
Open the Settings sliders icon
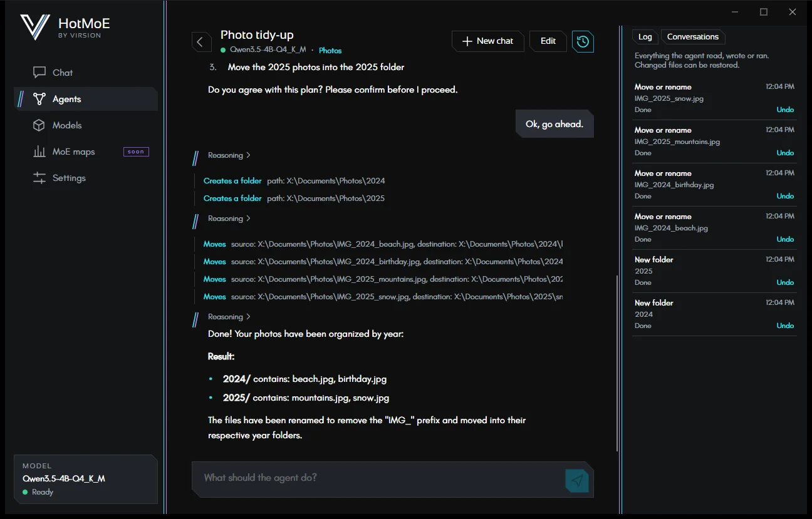click(x=39, y=178)
